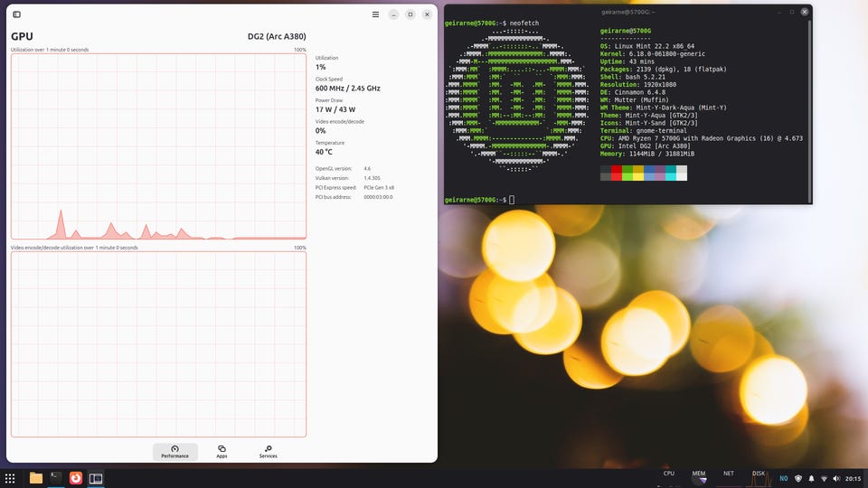The image size is (868, 488).
Task: Open the NO keyboard layout indicator
Action: point(784,478)
